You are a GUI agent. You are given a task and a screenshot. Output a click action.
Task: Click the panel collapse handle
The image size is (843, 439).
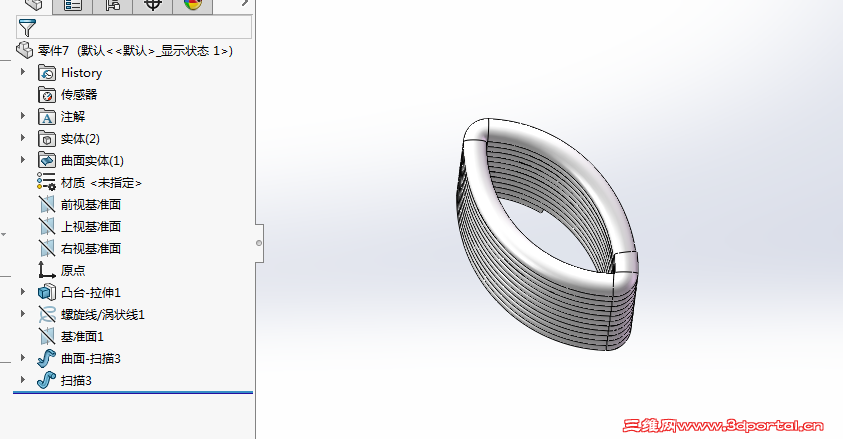[x=259, y=243]
